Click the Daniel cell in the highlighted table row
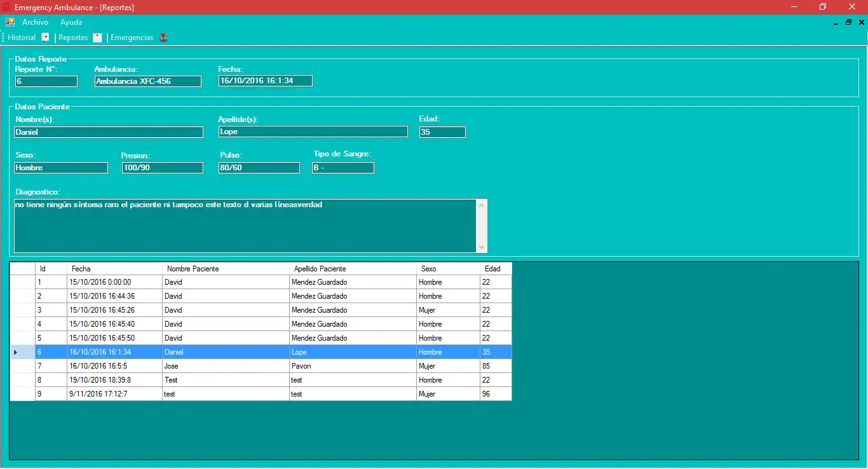868x469 pixels. 226,352
